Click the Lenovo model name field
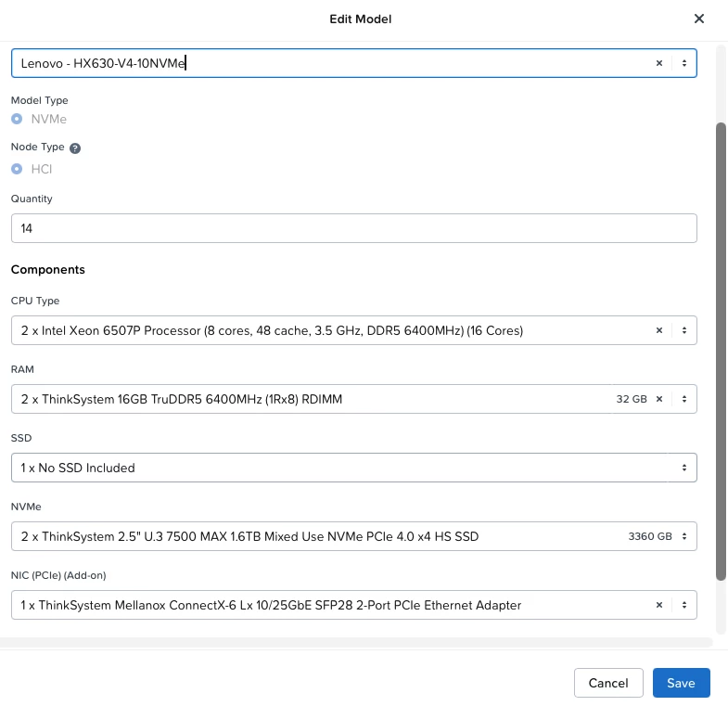Screen dimensions: 728x706 (353, 63)
